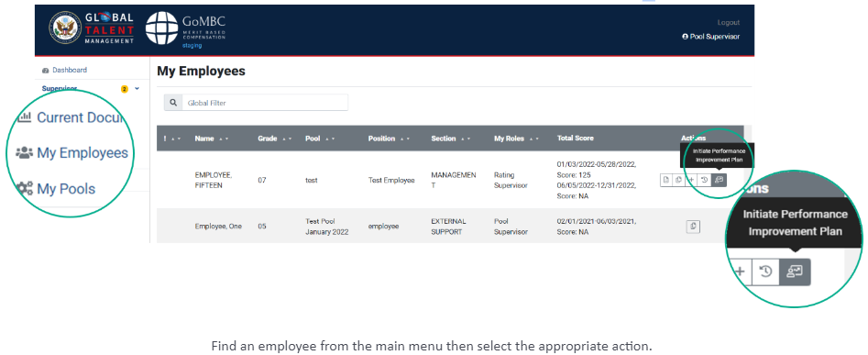The width and height of the screenshot is (868, 355).
Task: Click copy icon in Employee, One row
Action: pyautogui.click(x=693, y=226)
